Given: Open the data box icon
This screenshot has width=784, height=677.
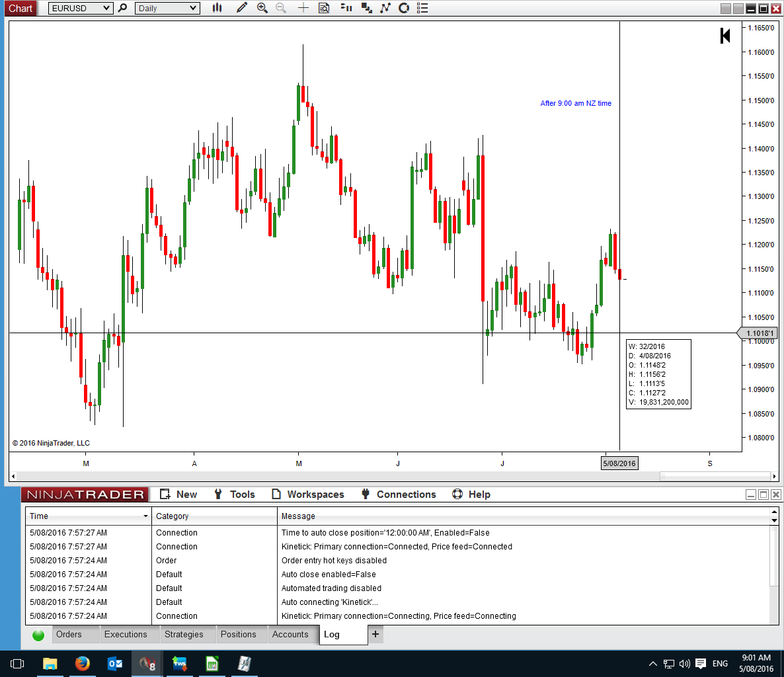Looking at the screenshot, I should (x=324, y=8).
